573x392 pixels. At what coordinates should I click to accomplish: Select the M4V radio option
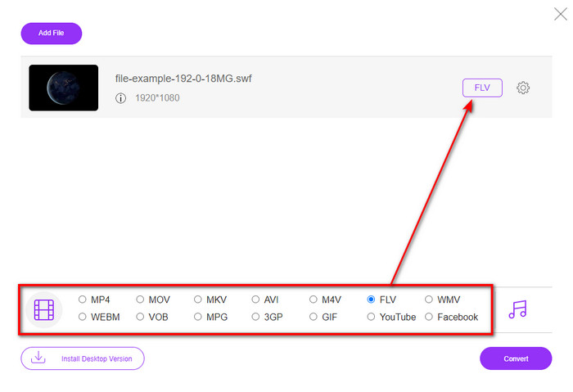click(x=314, y=300)
